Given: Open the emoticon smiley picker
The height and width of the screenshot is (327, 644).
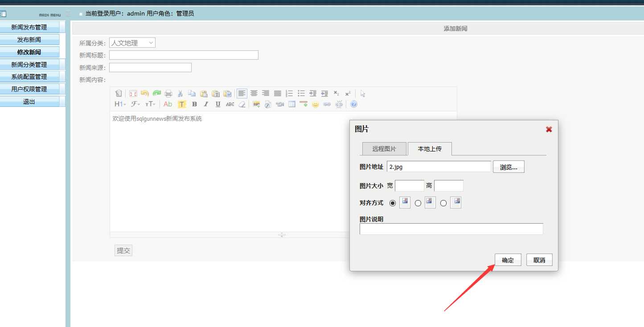Looking at the screenshot, I should point(316,104).
